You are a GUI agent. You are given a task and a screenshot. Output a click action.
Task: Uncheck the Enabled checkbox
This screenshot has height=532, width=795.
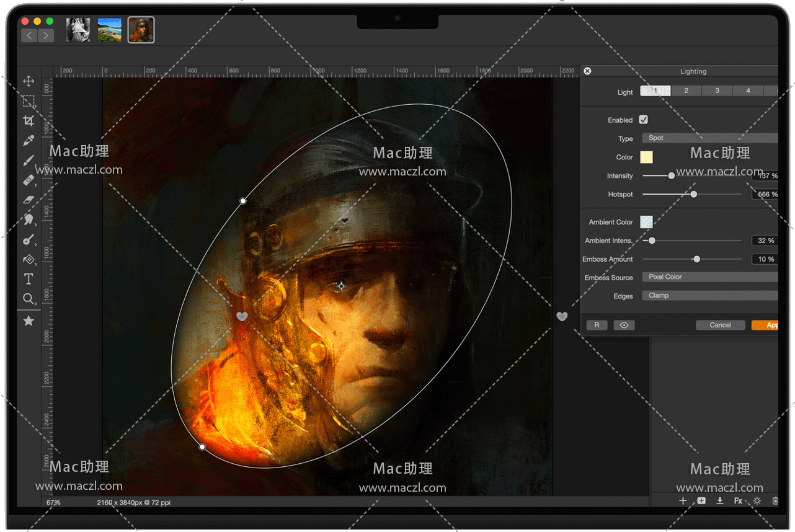coord(644,120)
